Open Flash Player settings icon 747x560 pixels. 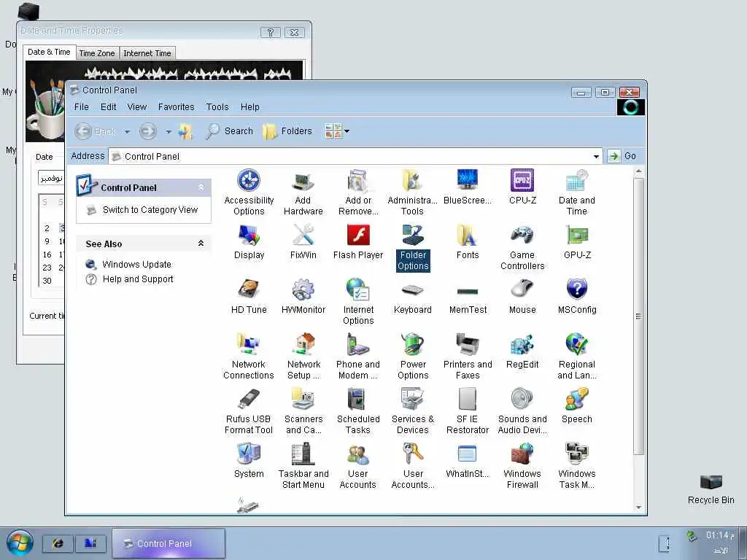coord(357,241)
